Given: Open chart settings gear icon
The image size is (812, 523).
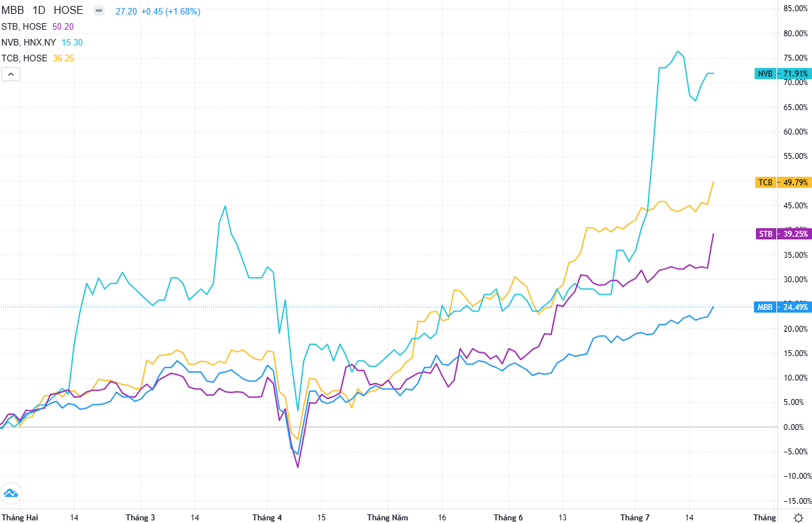Looking at the screenshot, I should tap(798, 518).
